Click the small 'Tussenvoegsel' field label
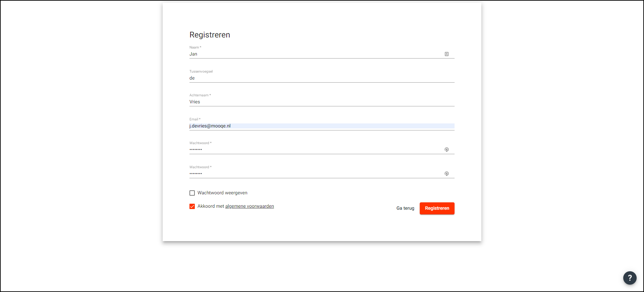 tap(201, 71)
